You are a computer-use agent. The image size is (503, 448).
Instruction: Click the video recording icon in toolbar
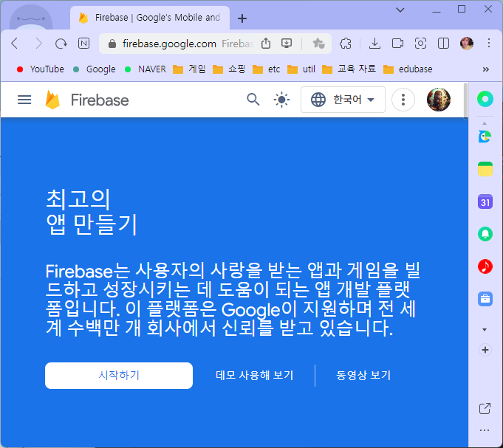(x=397, y=44)
